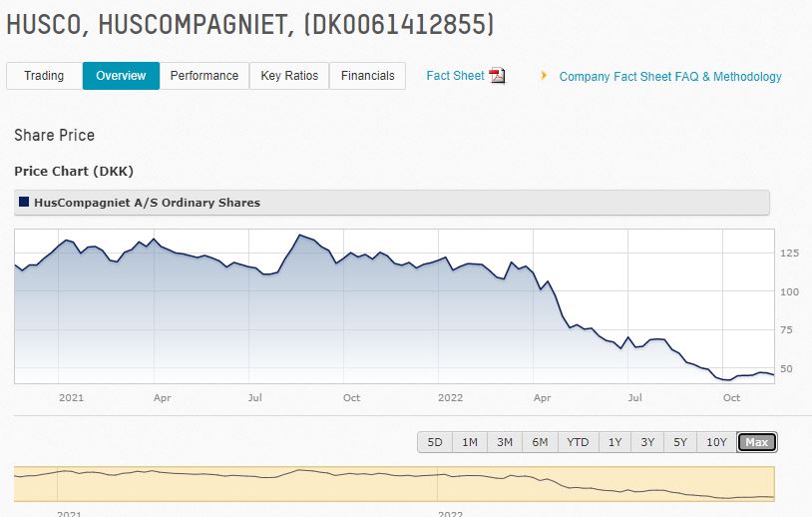
Task: Select the Overview tab
Action: click(x=121, y=76)
